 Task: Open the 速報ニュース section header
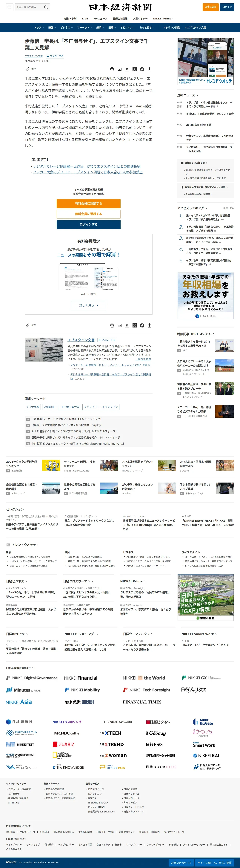point(187,95)
